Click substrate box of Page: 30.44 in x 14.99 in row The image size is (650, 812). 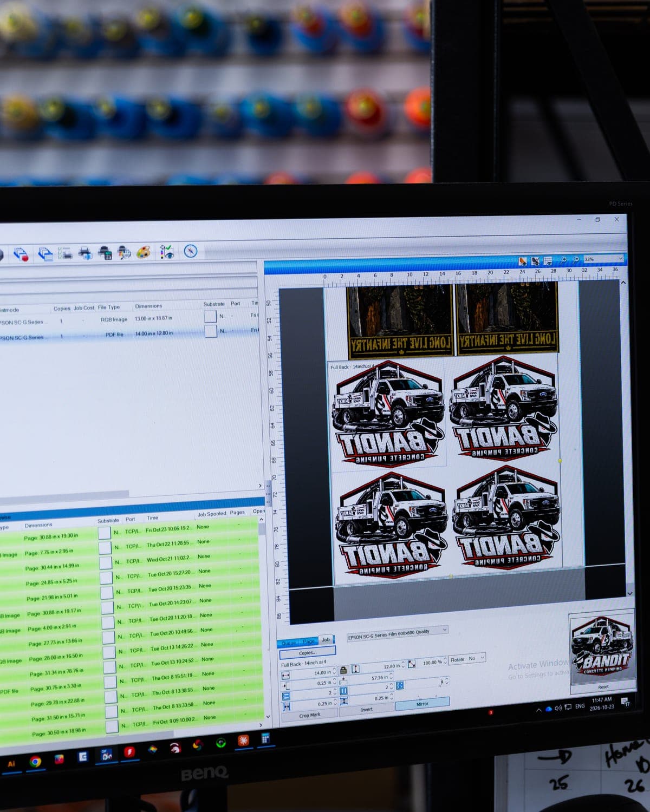(105, 563)
